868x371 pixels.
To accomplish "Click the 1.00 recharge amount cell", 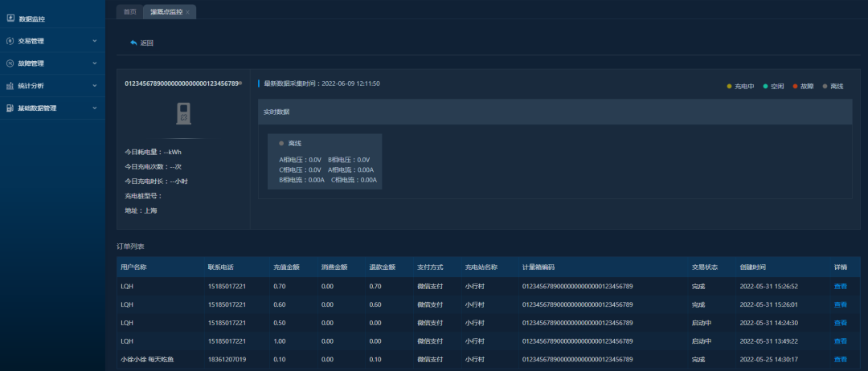I will pyautogui.click(x=280, y=341).
